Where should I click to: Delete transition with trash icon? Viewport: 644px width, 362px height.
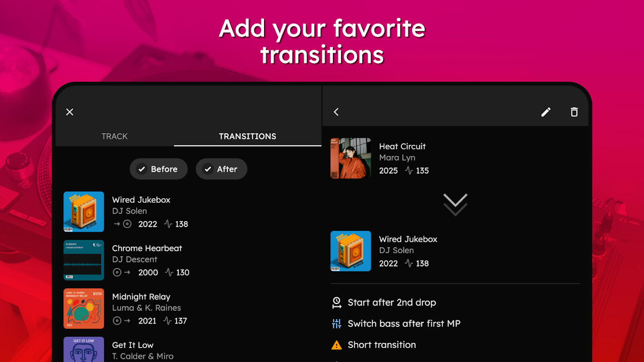[574, 112]
